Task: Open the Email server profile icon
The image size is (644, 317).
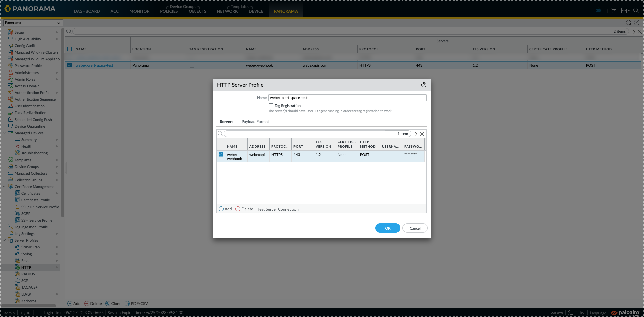Action: point(17,261)
